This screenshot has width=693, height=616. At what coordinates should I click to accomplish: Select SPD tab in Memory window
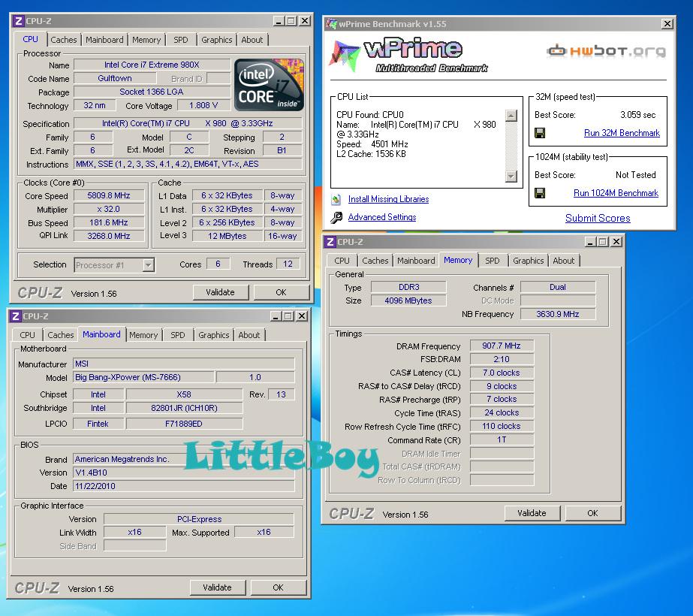tap(493, 261)
